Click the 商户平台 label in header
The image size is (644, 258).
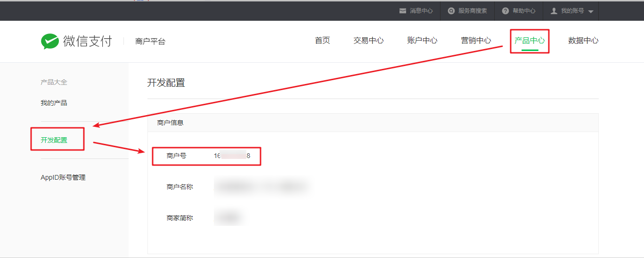[150, 42]
